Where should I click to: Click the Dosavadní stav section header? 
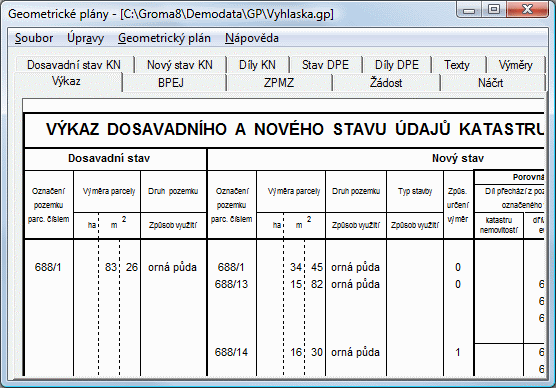point(109,158)
